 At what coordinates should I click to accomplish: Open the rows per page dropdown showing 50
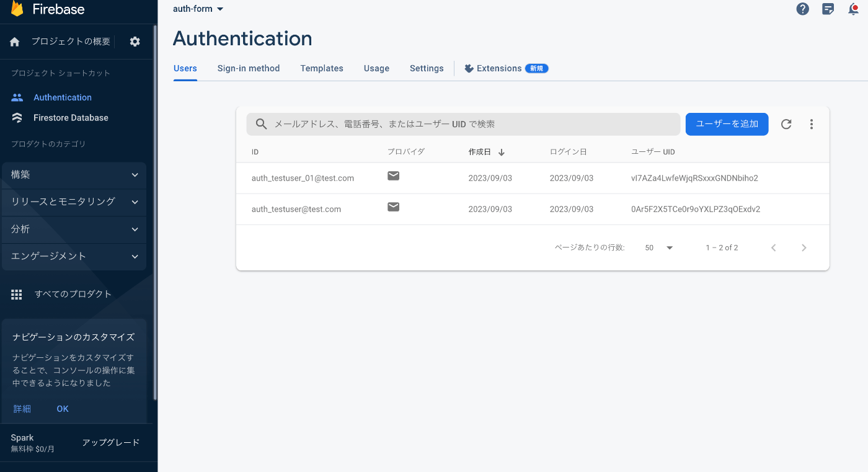coord(658,247)
